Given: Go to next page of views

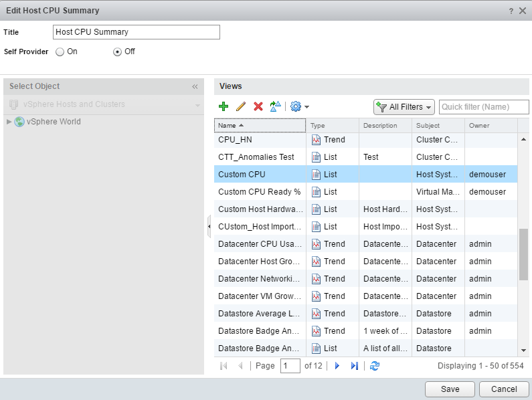Looking at the screenshot, I should [337, 366].
